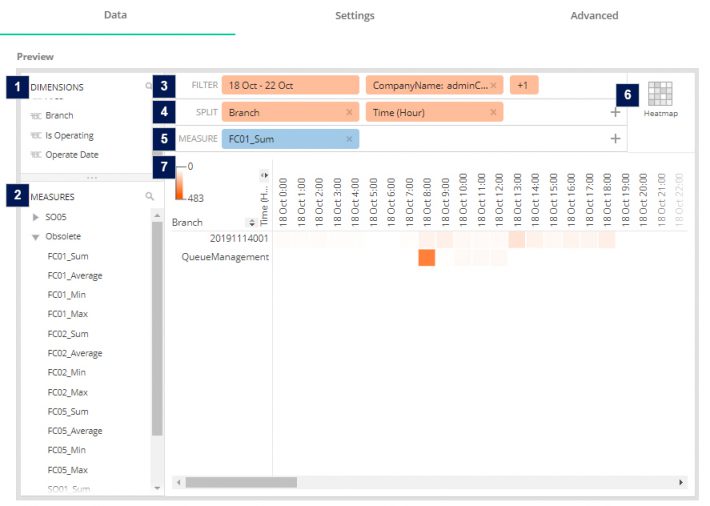Remove the Branch split with its X

[x=349, y=112]
